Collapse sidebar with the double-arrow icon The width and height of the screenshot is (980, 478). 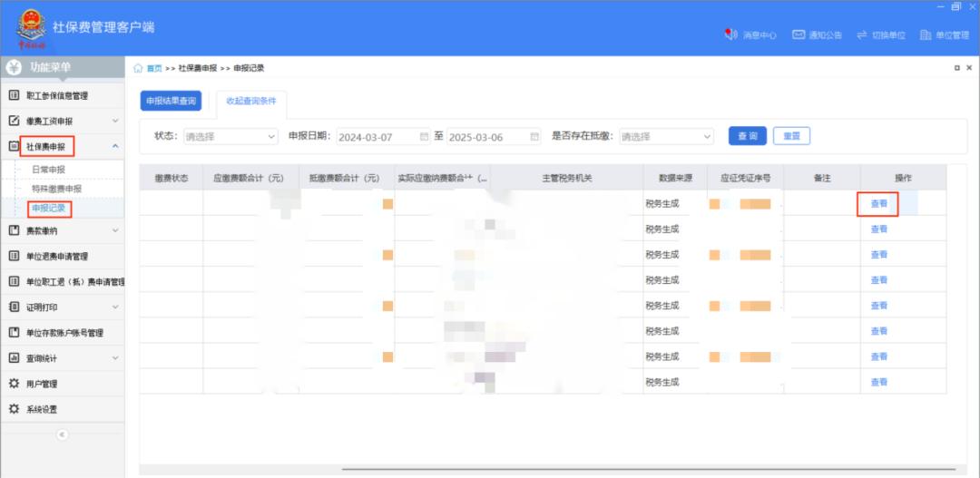[62, 434]
